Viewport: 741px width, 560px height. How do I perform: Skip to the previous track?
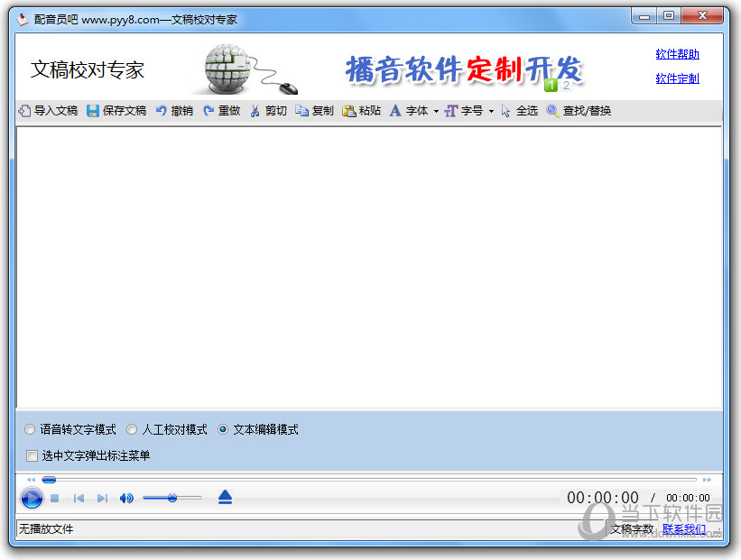pyautogui.click(x=79, y=498)
